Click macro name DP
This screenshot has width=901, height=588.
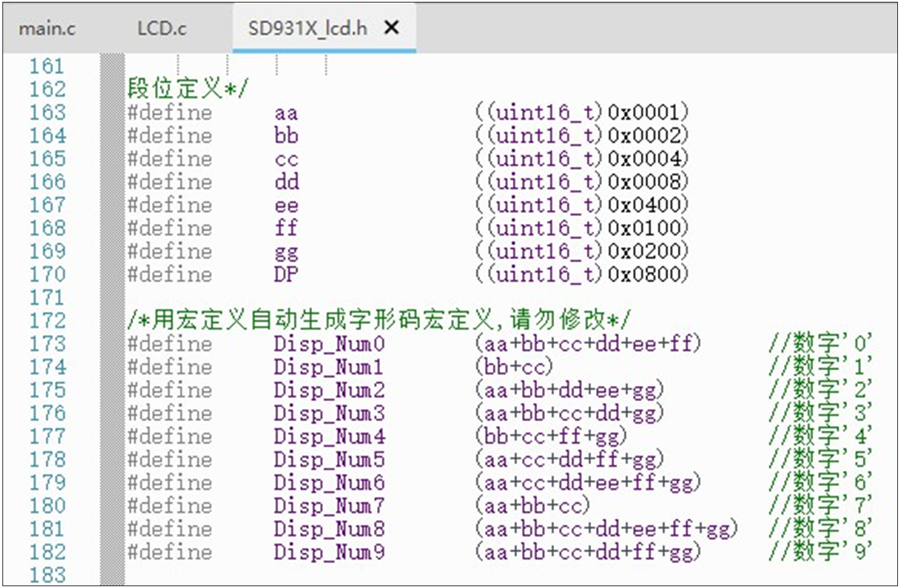(x=286, y=274)
